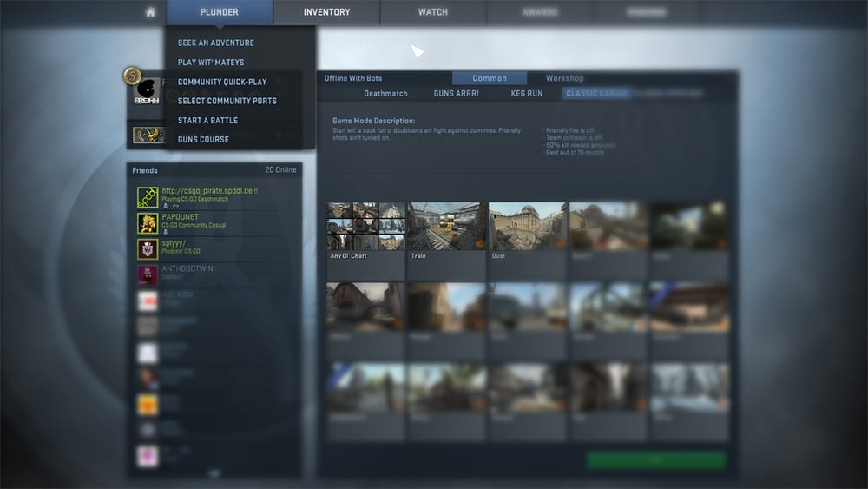This screenshot has width=868, height=489.
Task: Select the Deathmatch game mode
Action: pos(385,93)
